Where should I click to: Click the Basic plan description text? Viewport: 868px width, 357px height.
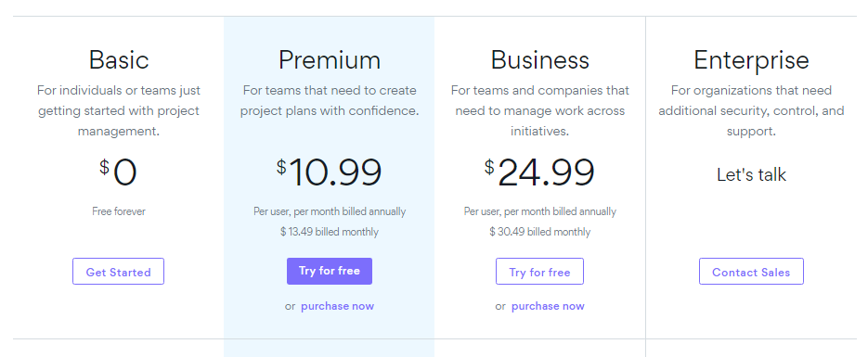(119, 110)
